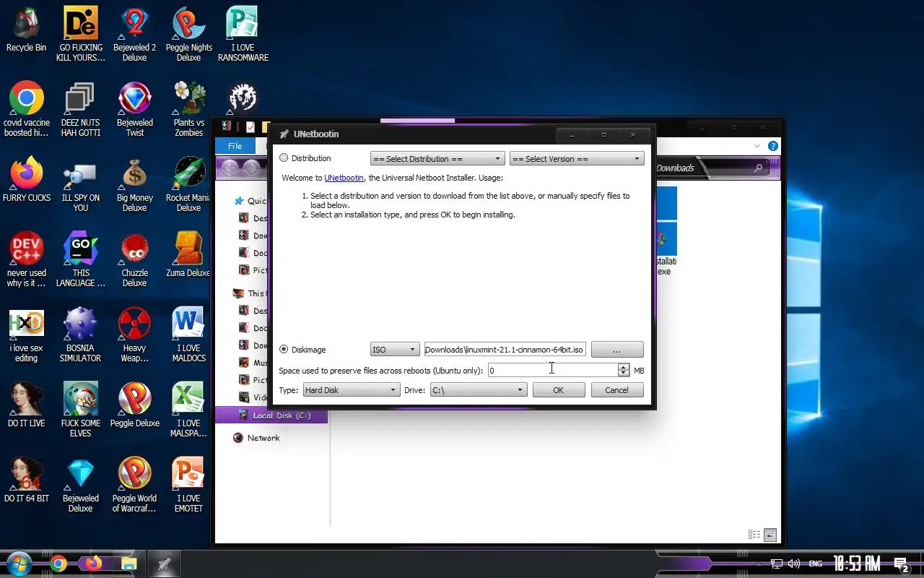Click OK to begin installing
The width and height of the screenshot is (924, 578).
coord(558,390)
